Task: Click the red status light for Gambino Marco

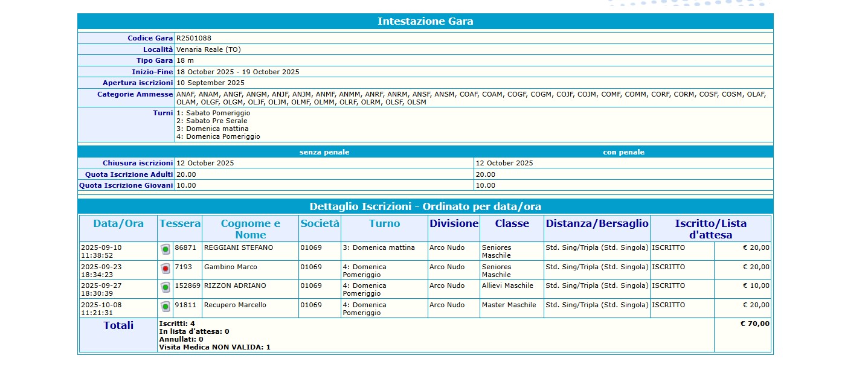Action: [166, 269]
